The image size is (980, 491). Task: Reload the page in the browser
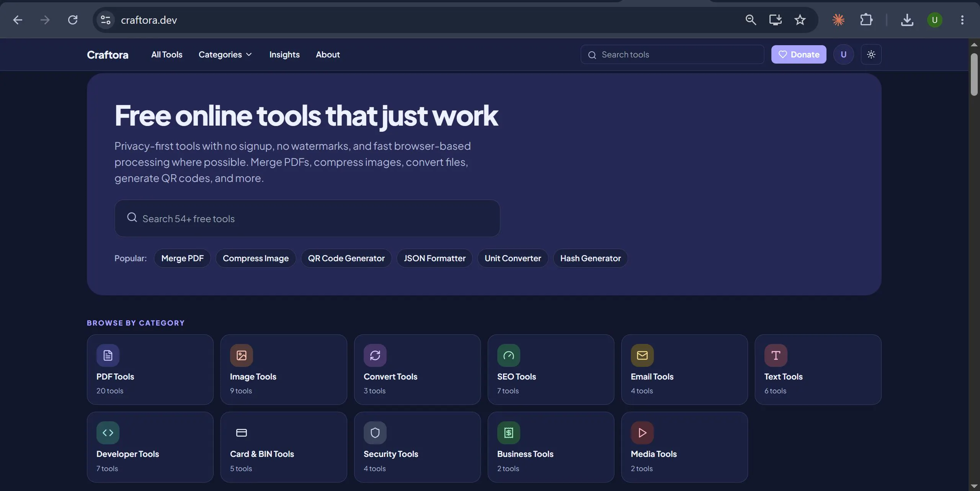point(73,20)
